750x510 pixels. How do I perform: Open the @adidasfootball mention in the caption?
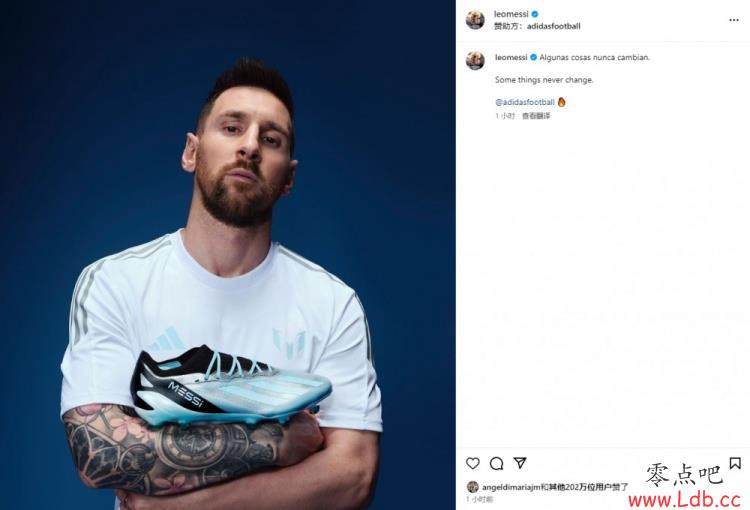[x=525, y=102]
